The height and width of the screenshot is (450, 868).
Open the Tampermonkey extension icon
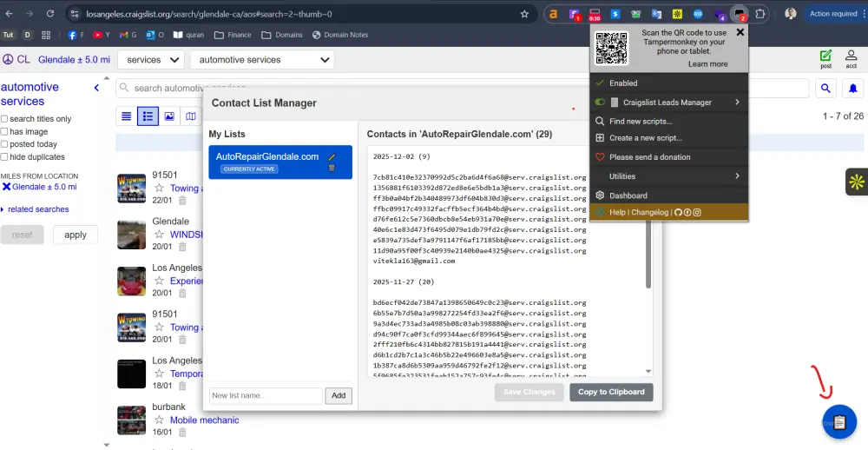[739, 14]
